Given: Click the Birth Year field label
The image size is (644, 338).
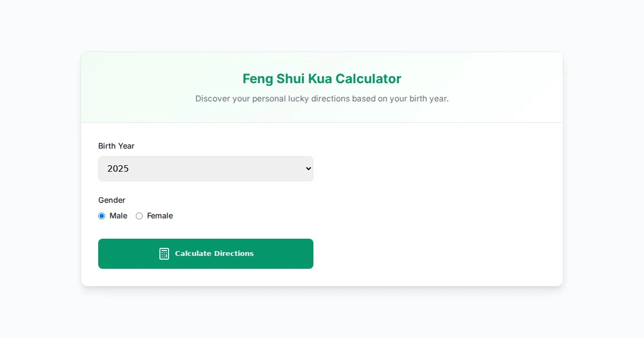Looking at the screenshot, I should click(x=116, y=146).
